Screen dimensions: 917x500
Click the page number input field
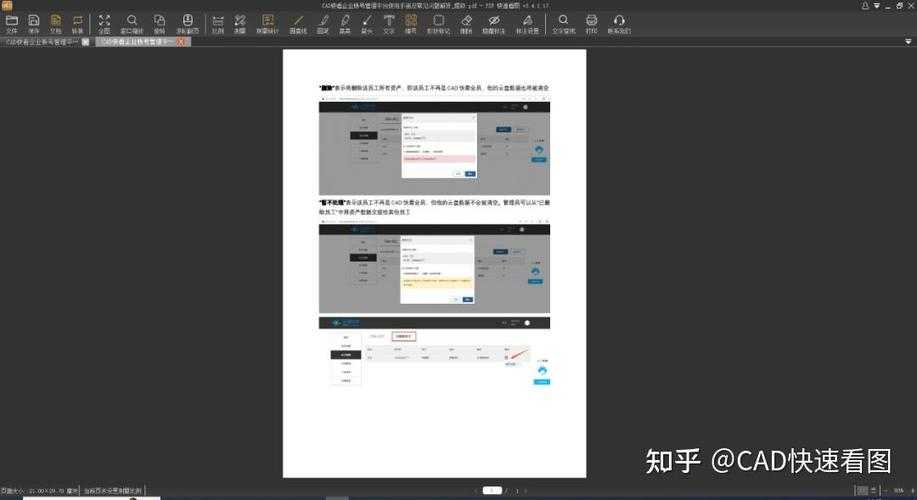pos(492,490)
